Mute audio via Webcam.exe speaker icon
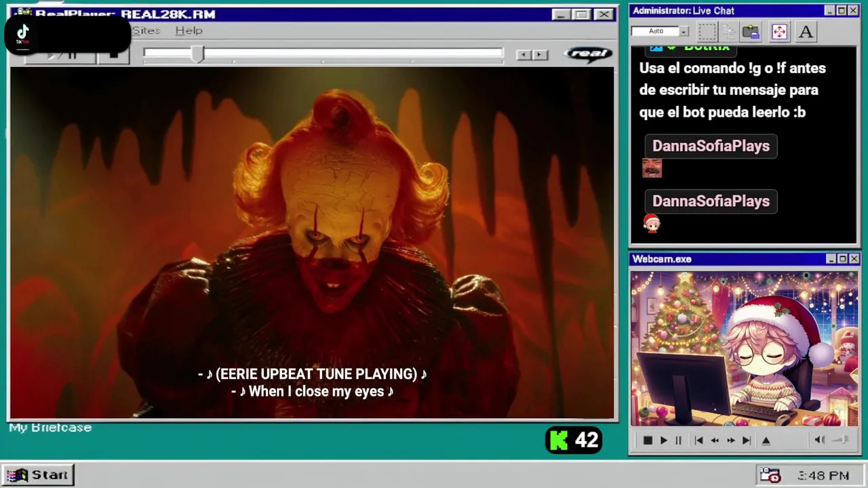The height and width of the screenshot is (488, 868). pyautogui.click(x=819, y=440)
